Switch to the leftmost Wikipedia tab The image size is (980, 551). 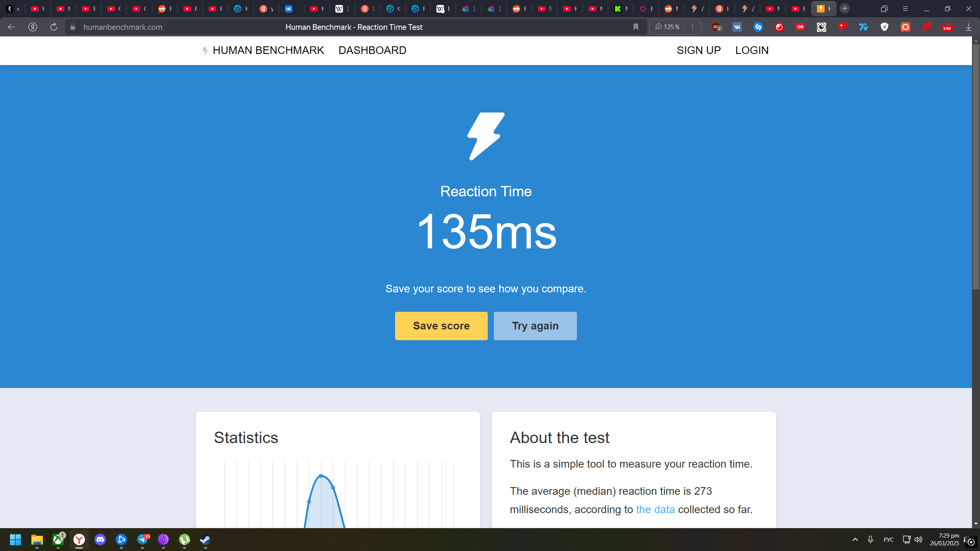(342, 8)
